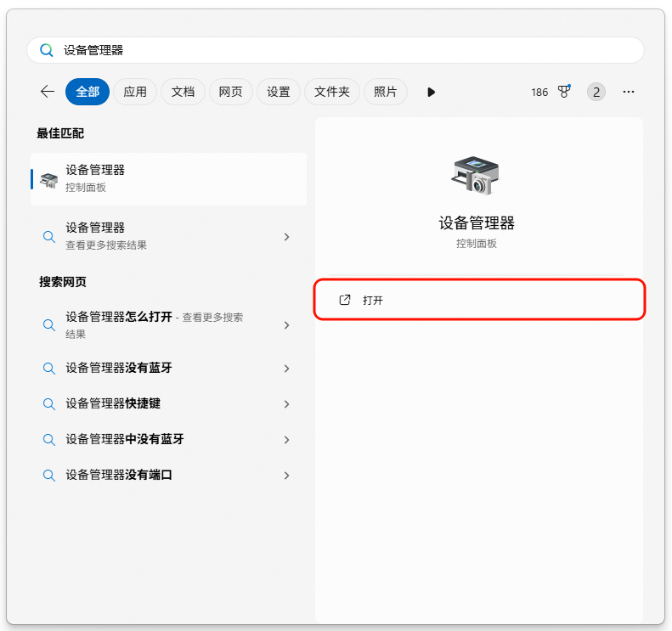Select the 文件夹 filter tab
Screen dimensions: 672x631
tap(331, 92)
